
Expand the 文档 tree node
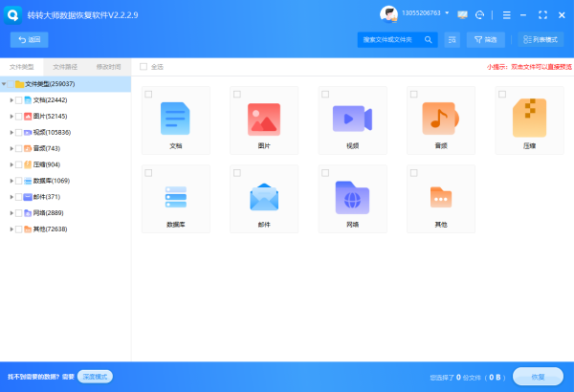(11, 99)
